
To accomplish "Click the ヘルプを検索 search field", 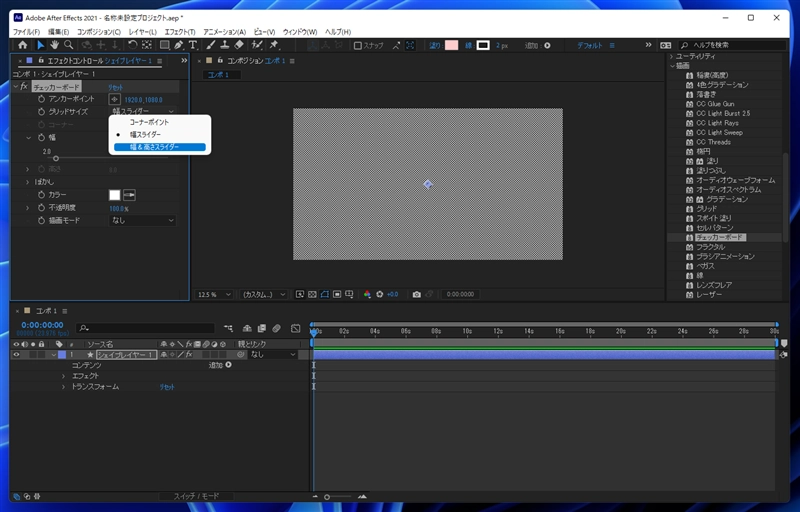I will click(730, 45).
